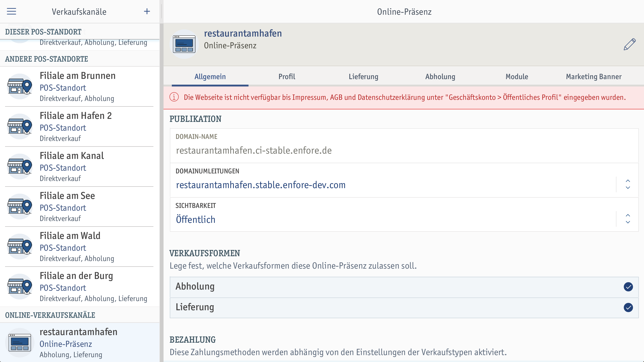
Task: Click 'Direktverkauf, Abholung, Lieferung' under Dieser POS-Standort
Action: 93,43
